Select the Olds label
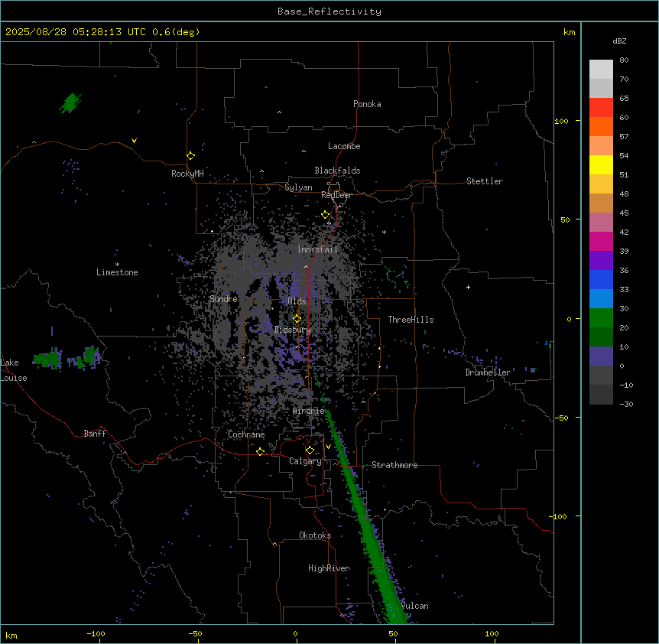This screenshot has width=659, height=644. 297,301
